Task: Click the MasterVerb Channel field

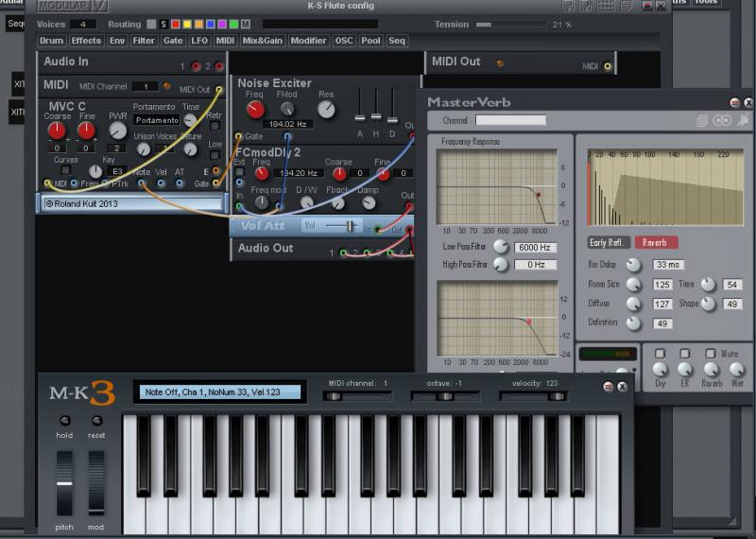Action: [510, 120]
